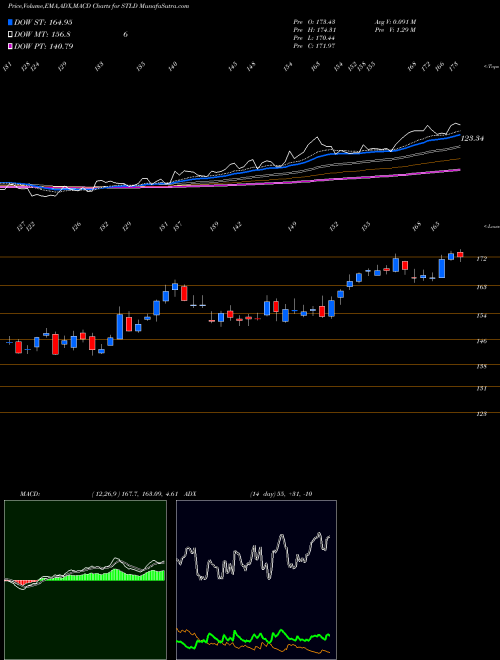Click the 'Pre C: 171.97' value

pos(314,46)
